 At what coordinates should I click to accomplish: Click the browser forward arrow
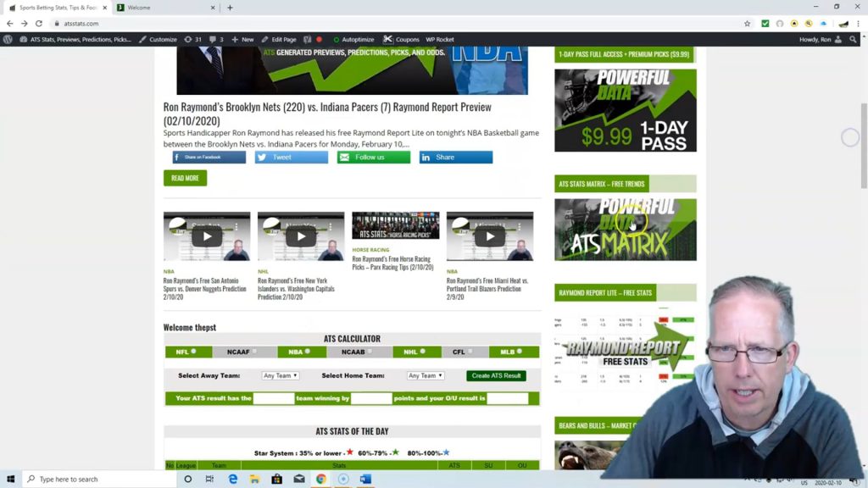24,23
